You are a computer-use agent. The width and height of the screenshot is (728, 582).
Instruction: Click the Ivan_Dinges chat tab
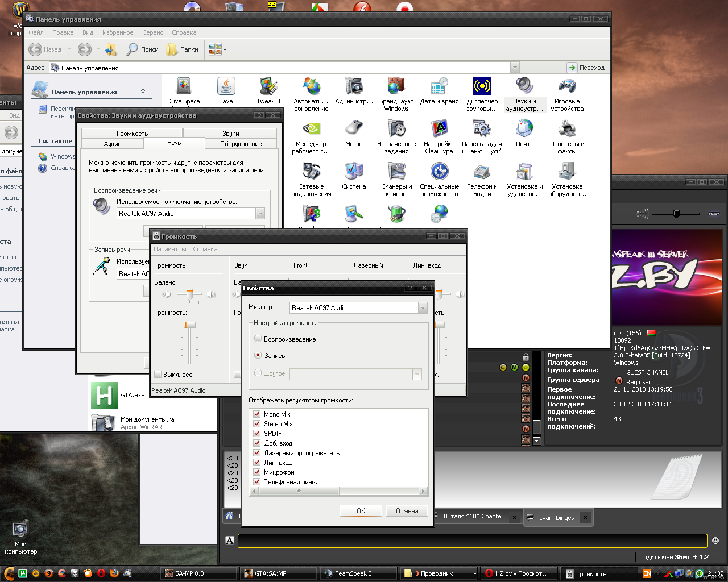(x=557, y=518)
